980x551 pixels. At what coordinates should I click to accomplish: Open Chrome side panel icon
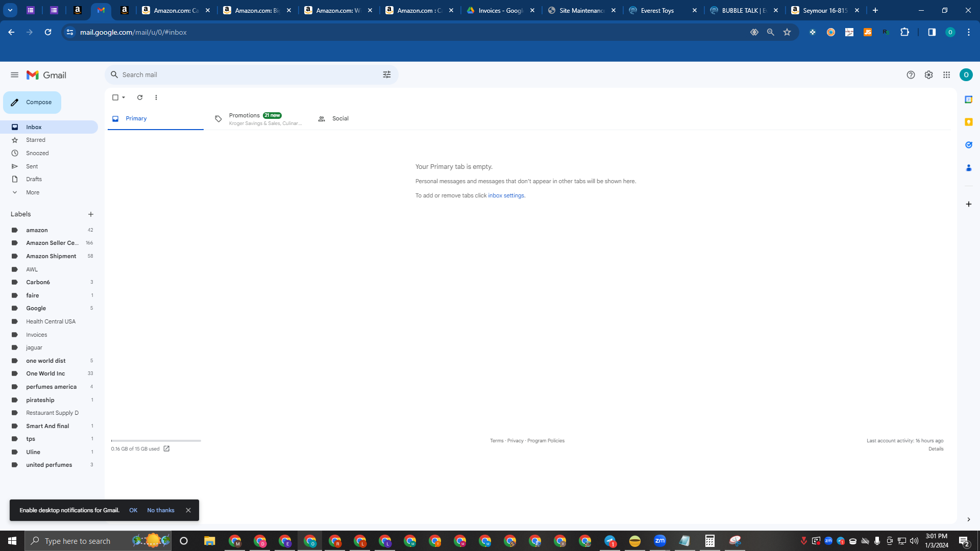932,32
